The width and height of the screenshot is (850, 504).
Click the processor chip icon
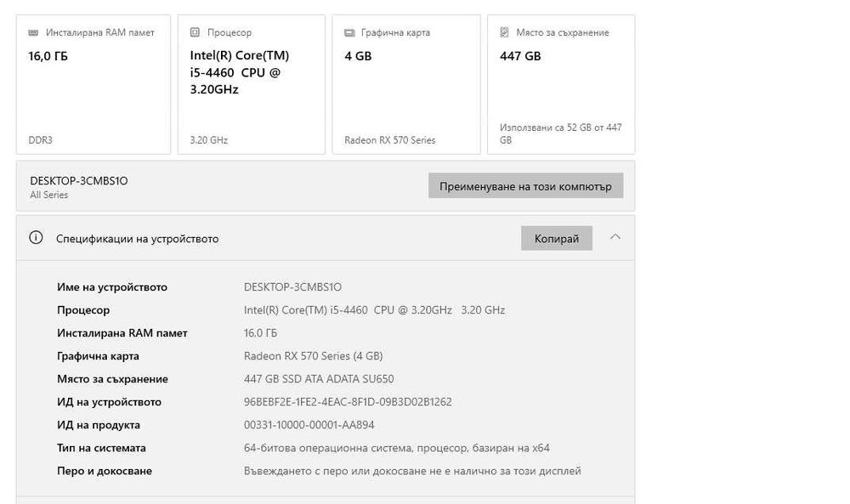(x=195, y=32)
